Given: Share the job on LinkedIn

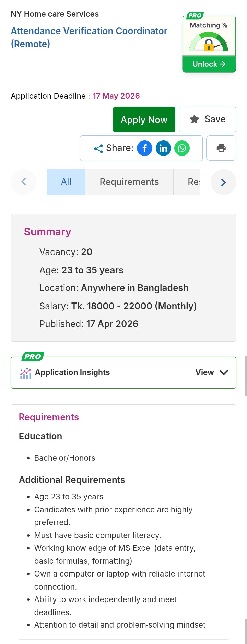Looking at the screenshot, I should pyautogui.click(x=163, y=148).
